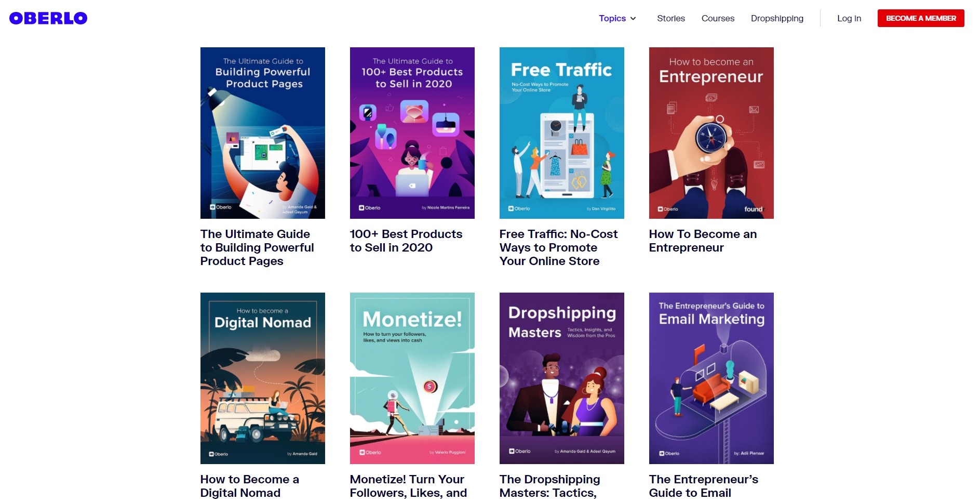Open the Email Marketing guide cover
The height and width of the screenshot is (501, 980).
click(x=711, y=378)
